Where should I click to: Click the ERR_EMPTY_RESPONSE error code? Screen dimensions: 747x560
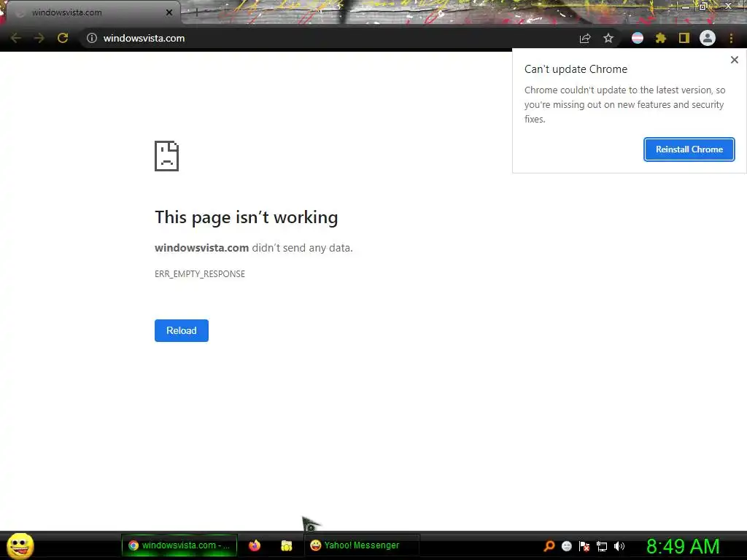[x=200, y=274]
